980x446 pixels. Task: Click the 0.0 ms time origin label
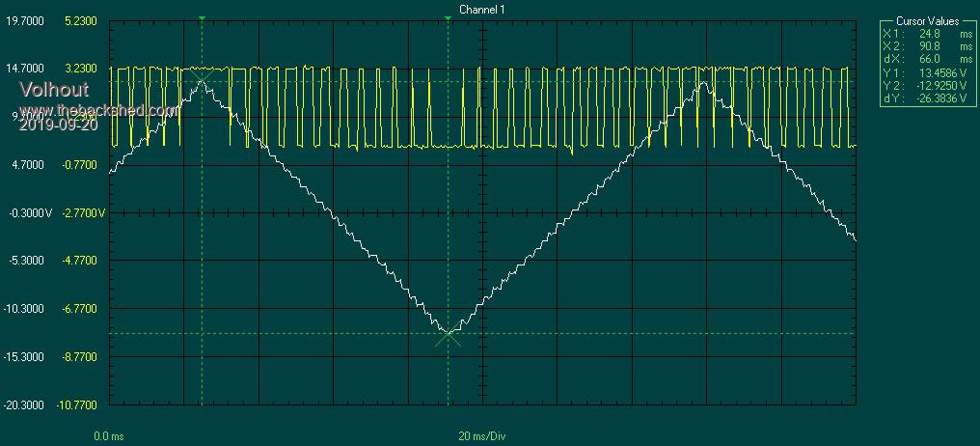click(107, 436)
